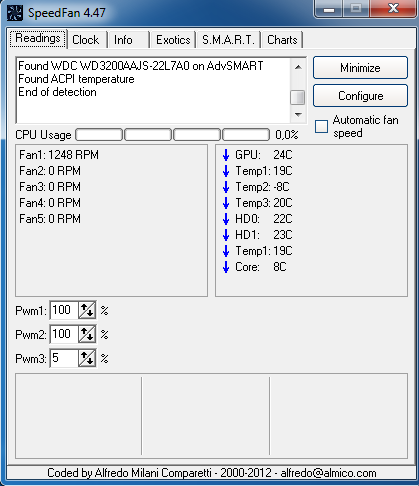Click the arrow icon beside Temp3: 20C
The height and width of the screenshot is (486, 419).
(x=226, y=203)
